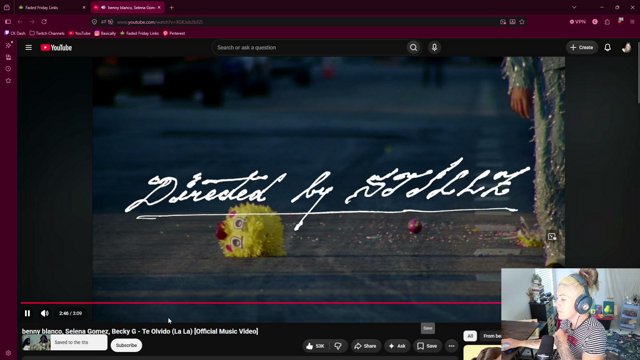Screen dimensions: 640x360
Task: Mute the video volume speaker
Action: click(x=44, y=313)
